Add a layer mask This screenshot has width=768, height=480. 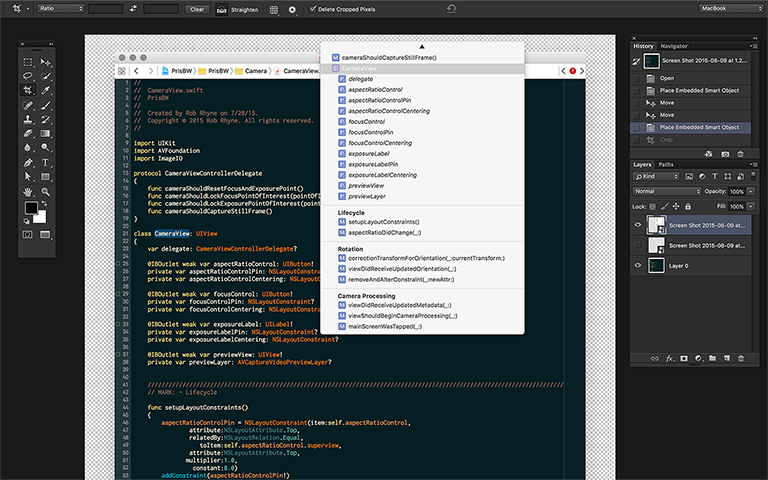[684, 358]
